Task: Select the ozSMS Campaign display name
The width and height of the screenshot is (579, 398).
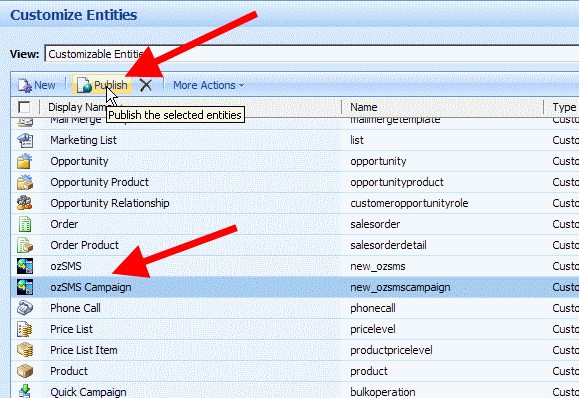Action: (91, 287)
